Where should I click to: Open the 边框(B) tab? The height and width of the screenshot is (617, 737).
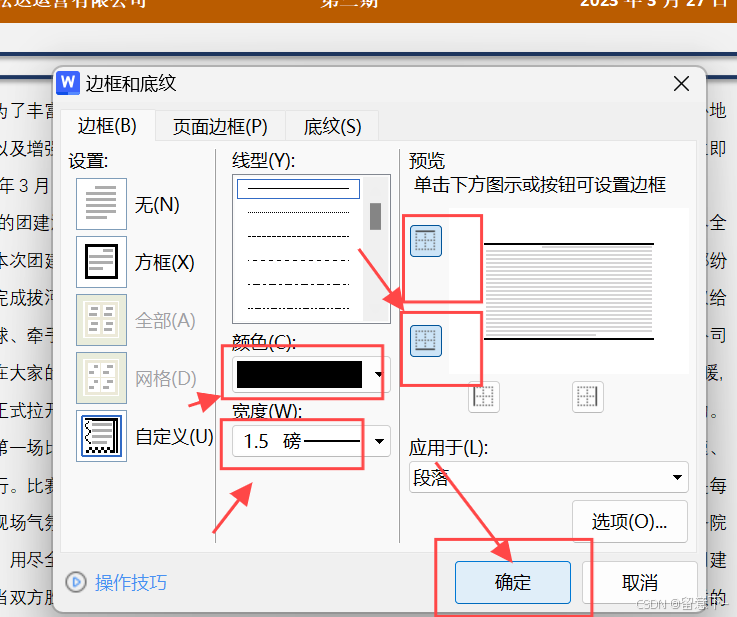(x=108, y=126)
